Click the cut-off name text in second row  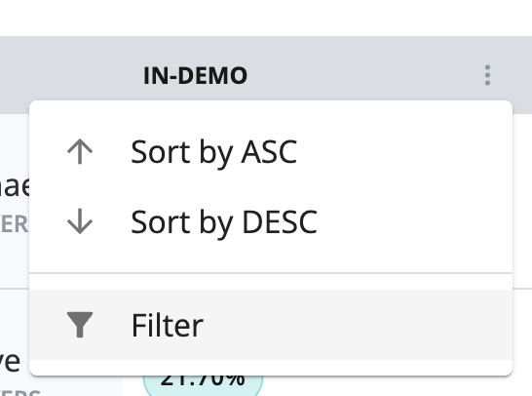click(x=10, y=361)
